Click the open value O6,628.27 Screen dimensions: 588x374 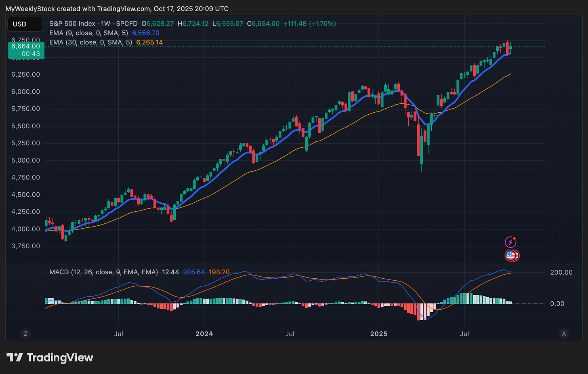[157, 24]
